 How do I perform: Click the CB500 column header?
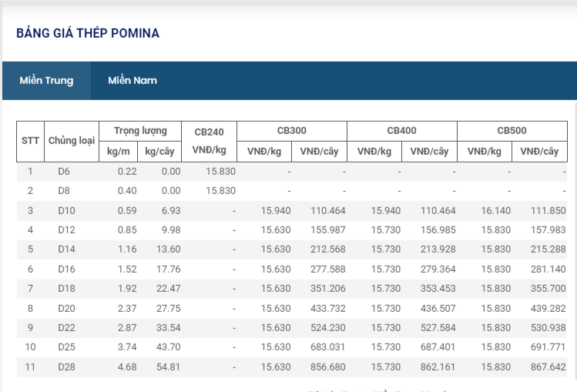[512, 131]
